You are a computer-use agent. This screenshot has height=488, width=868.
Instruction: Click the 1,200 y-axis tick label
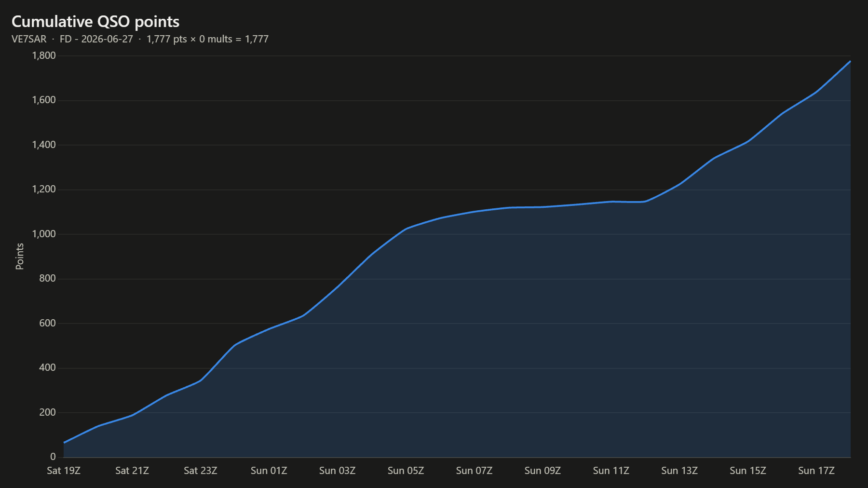(44, 189)
